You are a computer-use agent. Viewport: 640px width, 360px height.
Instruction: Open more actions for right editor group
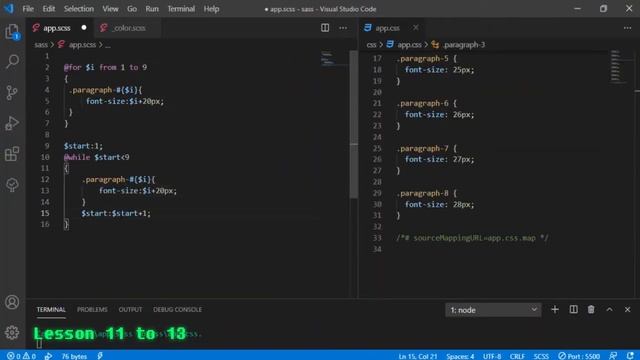[x=627, y=28]
